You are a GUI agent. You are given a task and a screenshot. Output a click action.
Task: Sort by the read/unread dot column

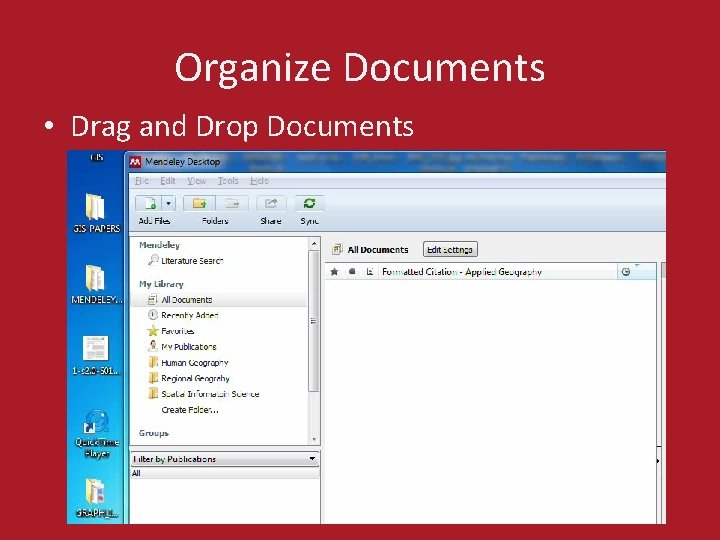pos(352,271)
